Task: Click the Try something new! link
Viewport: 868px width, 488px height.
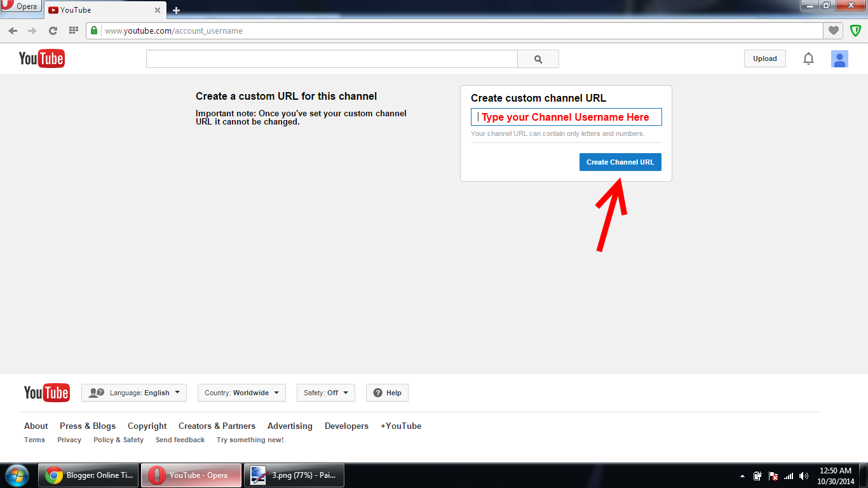Action: pyautogui.click(x=250, y=440)
